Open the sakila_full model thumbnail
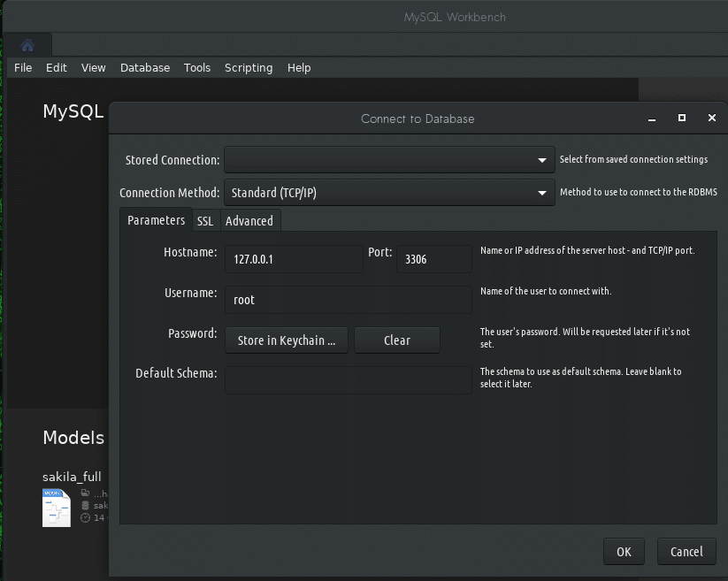The height and width of the screenshot is (581, 728). (56, 508)
